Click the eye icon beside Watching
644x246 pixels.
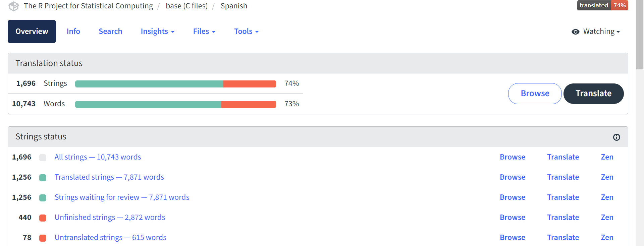[576, 32]
